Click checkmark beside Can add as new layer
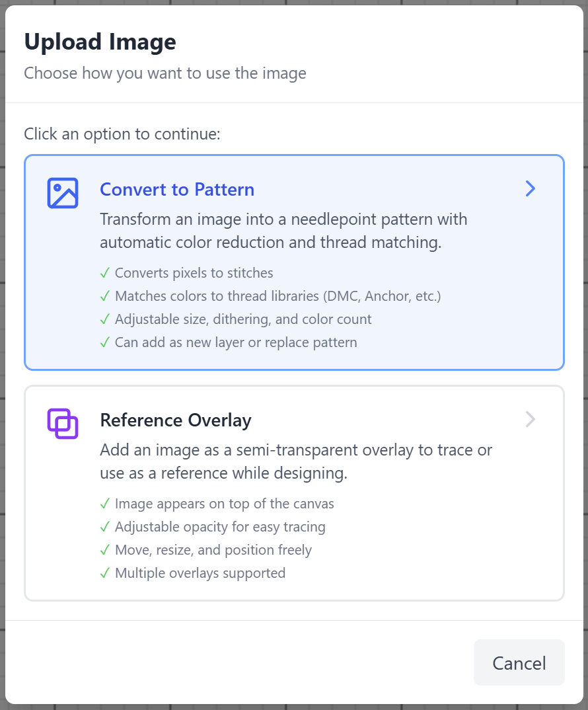The width and height of the screenshot is (588, 710). (x=104, y=342)
